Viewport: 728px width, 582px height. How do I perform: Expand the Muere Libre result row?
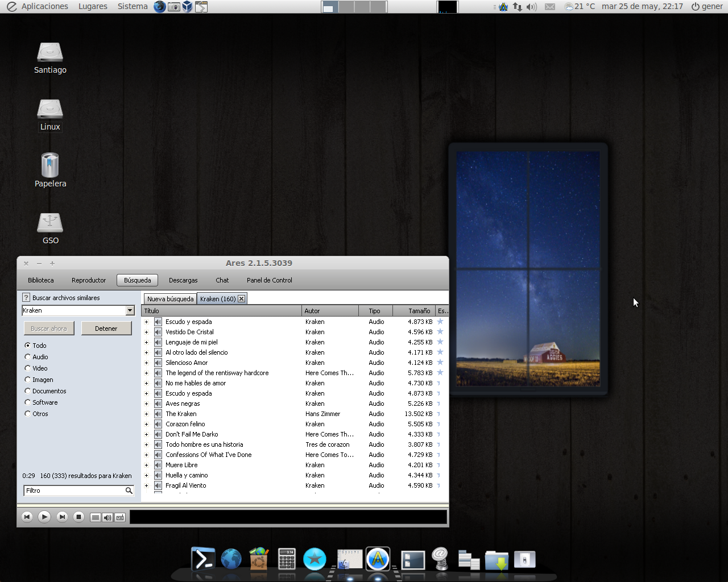(x=146, y=465)
